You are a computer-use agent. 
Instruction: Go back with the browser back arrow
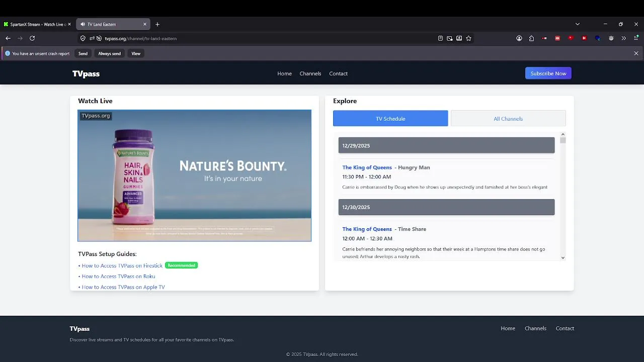tap(8, 38)
